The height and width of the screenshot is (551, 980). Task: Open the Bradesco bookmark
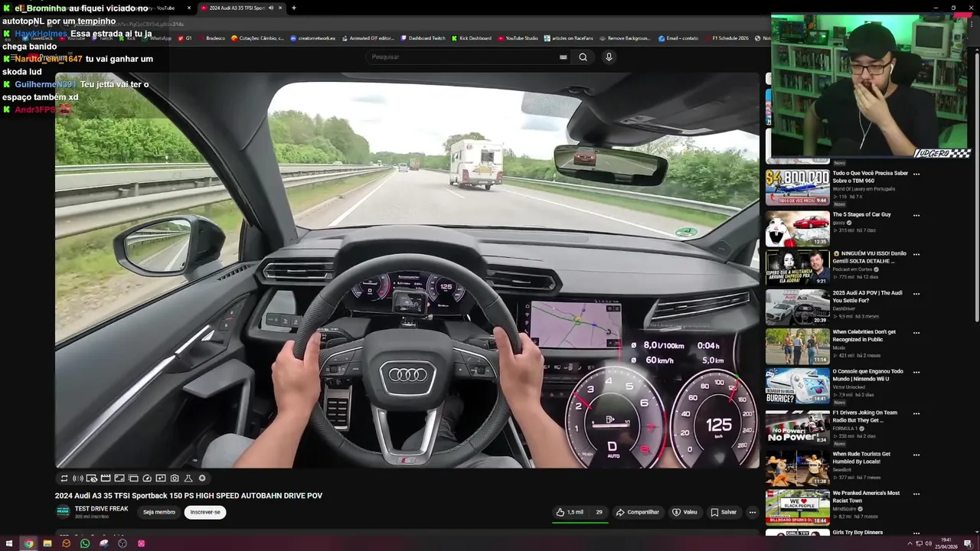(x=211, y=37)
